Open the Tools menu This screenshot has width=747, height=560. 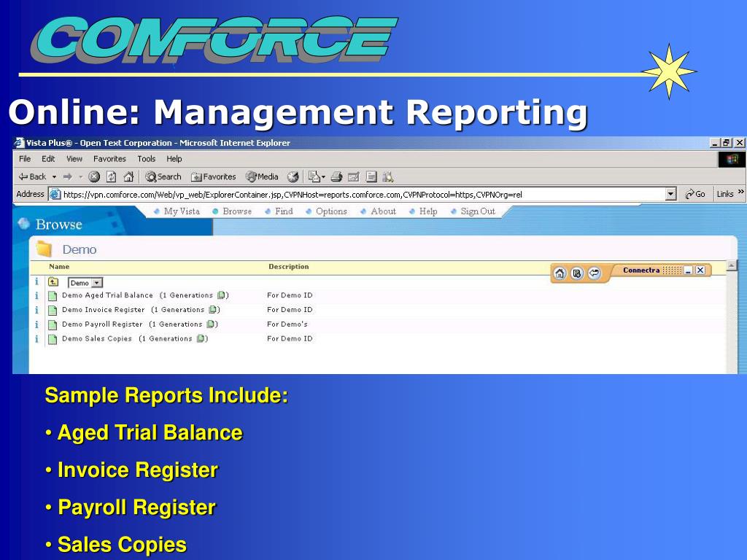146,158
